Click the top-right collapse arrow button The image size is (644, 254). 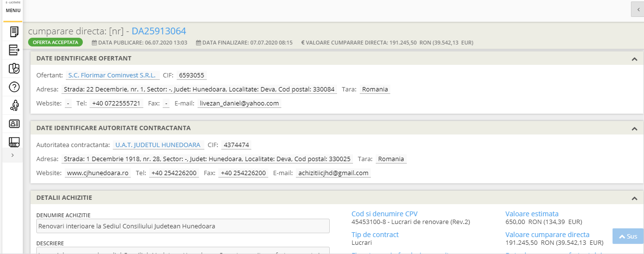click(637, 9)
